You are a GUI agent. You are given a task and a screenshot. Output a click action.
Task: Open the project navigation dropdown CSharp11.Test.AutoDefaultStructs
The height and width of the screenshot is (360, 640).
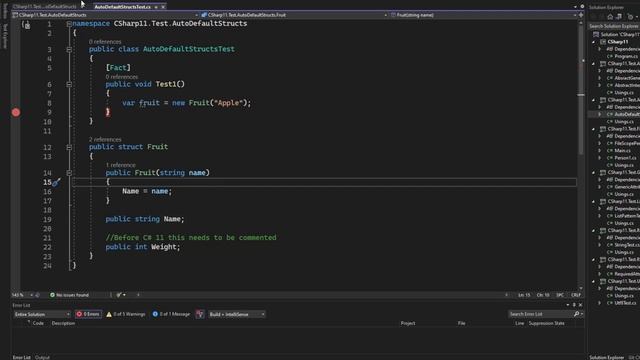[x=105, y=15]
